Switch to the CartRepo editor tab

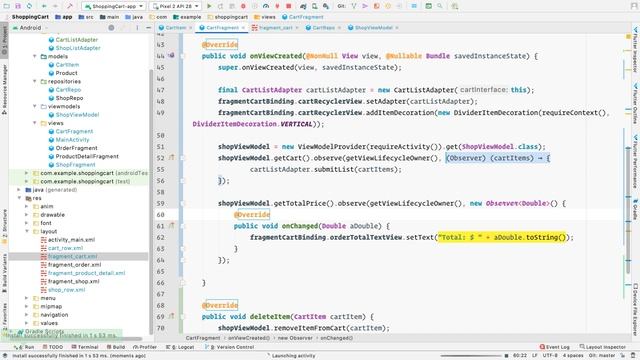coord(323,28)
